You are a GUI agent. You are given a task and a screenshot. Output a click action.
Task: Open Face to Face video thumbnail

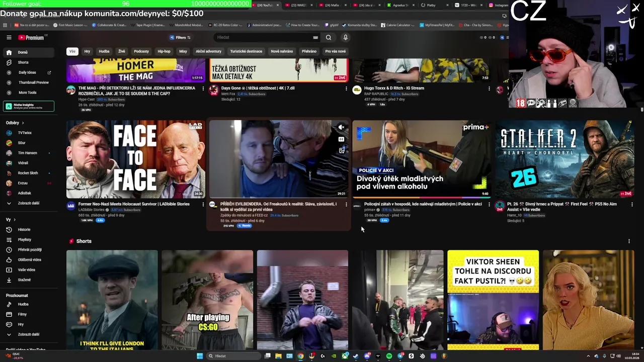point(136,159)
